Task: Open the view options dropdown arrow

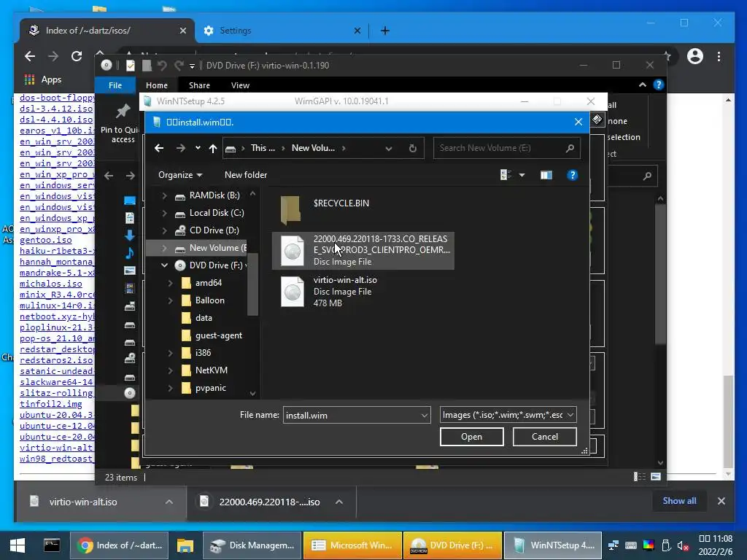Action: point(522,175)
